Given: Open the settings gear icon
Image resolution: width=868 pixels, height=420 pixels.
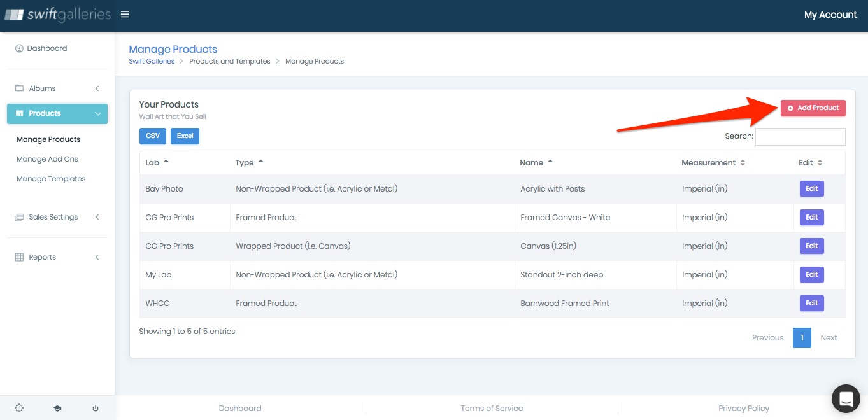Looking at the screenshot, I should coord(19,408).
